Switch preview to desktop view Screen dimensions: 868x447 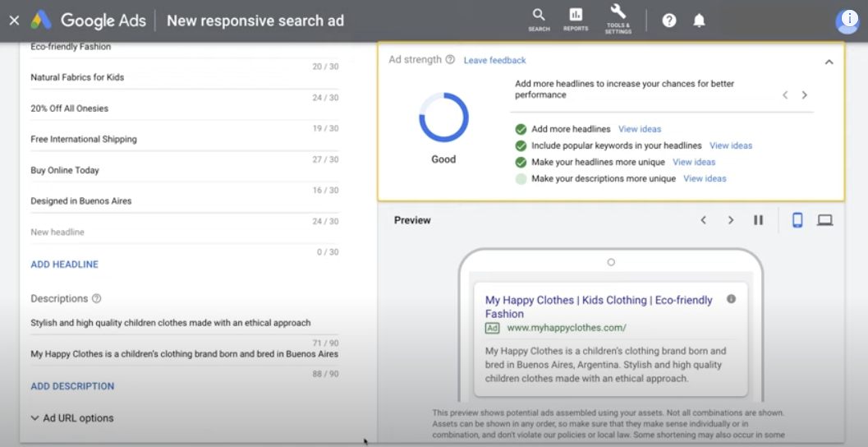click(x=824, y=220)
